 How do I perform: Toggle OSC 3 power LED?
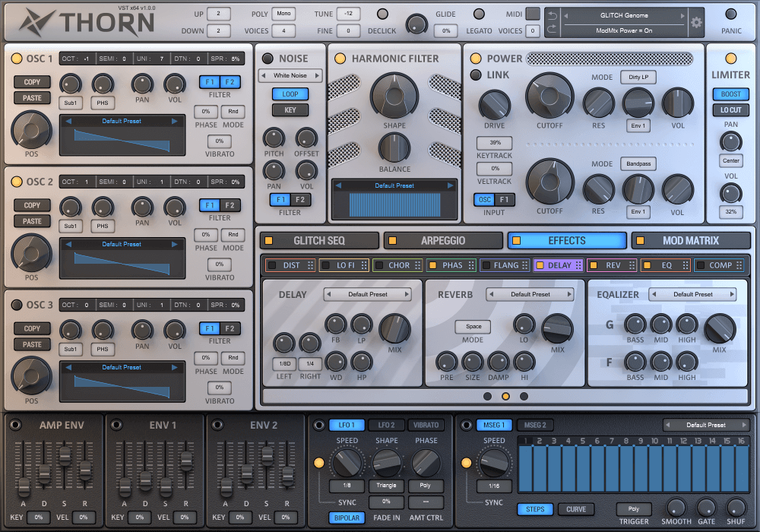[17, 305]
